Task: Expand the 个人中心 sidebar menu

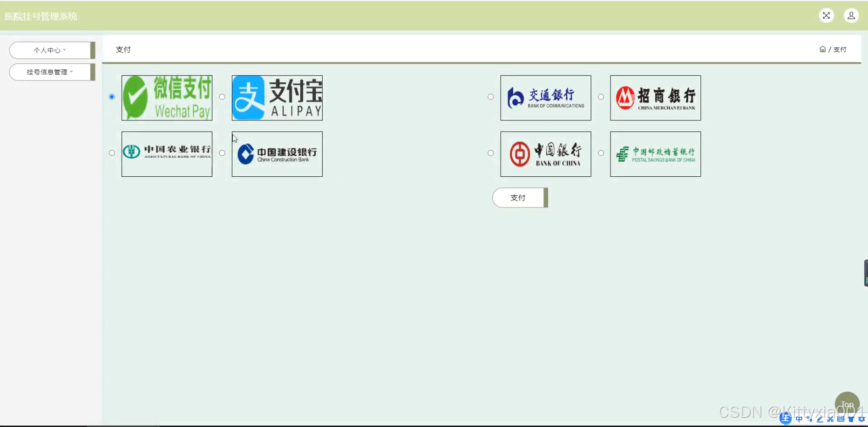Action: tap(52, 50)
